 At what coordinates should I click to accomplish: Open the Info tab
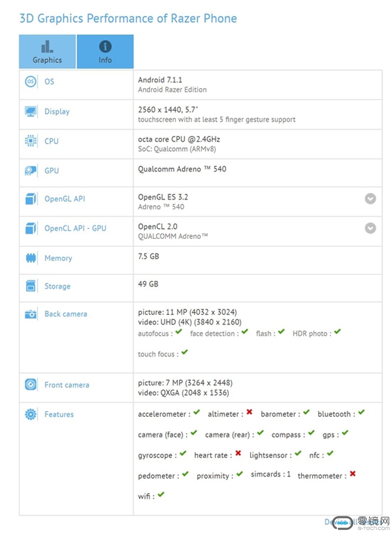point(105,52)
